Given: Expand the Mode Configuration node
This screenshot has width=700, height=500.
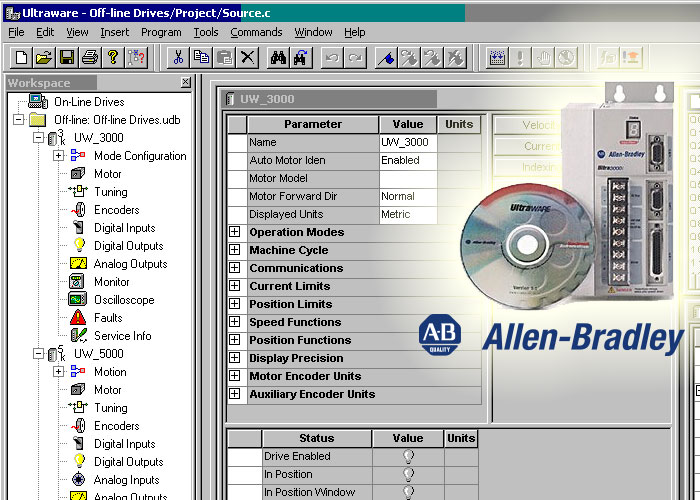Looking at the screenshot, I should pos(58,156).
